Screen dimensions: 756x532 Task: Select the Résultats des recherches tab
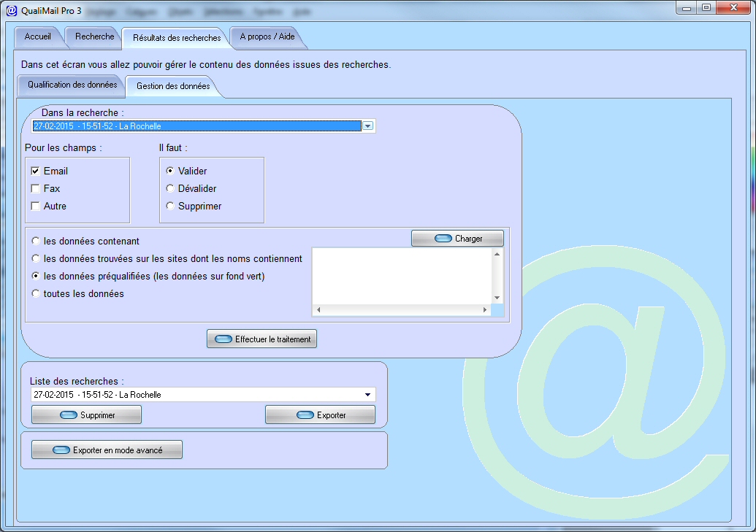(177, 38)
